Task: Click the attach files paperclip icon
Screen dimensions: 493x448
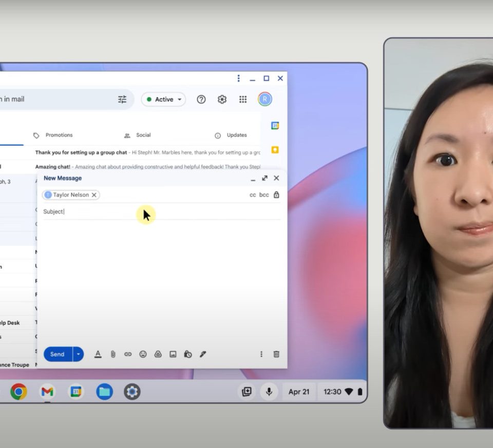Action: (x=113, y=354)
